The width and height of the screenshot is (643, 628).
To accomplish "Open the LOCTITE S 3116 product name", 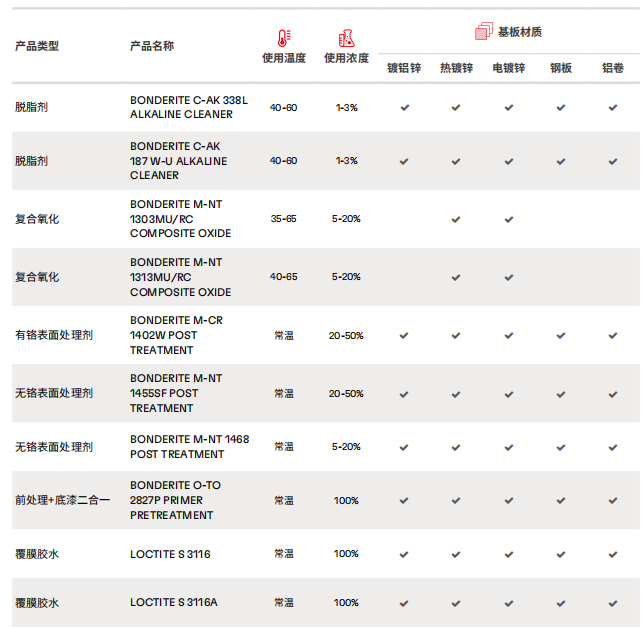I will point(170,554).
